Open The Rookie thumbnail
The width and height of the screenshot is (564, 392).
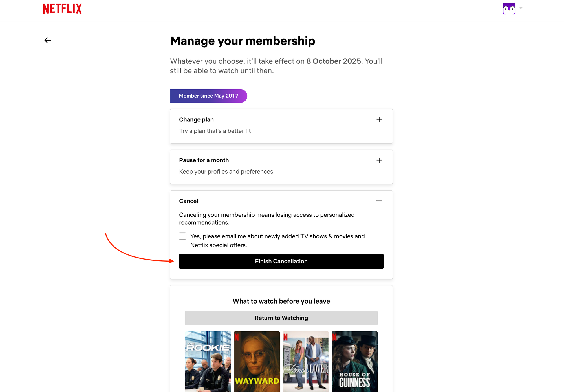tap(208, 361)
